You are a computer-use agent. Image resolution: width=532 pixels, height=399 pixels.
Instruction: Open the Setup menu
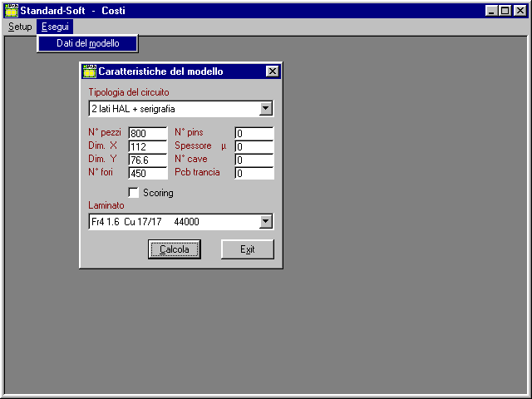tap(20, 27)
